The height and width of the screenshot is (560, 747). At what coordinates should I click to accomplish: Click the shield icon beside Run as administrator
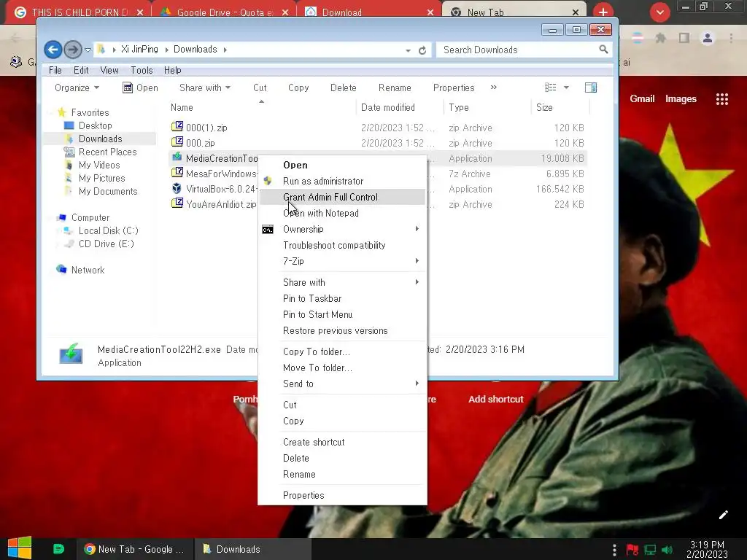click(x=268, y=181)
